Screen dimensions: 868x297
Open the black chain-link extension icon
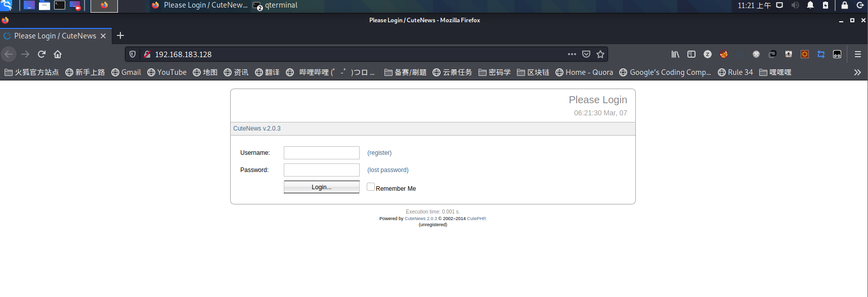coord(772,54)
